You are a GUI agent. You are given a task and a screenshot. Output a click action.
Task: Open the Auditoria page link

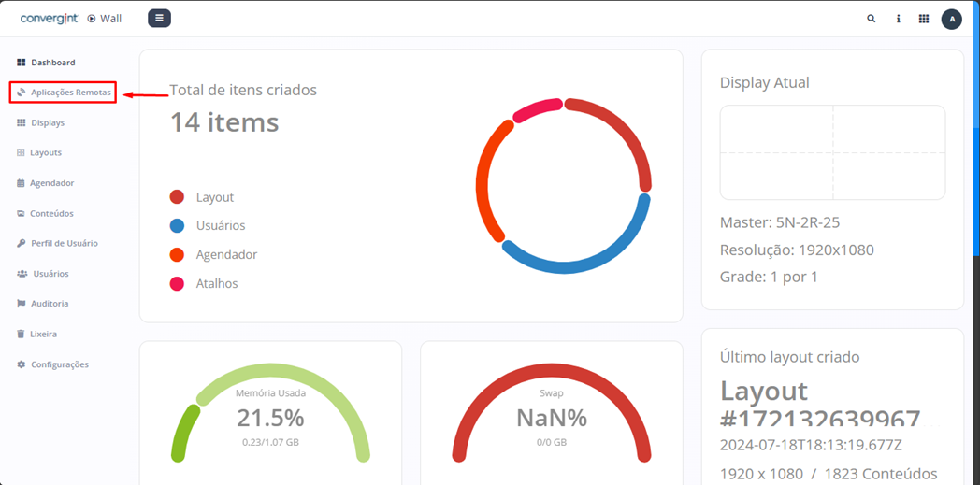click(x=49, y=304)
